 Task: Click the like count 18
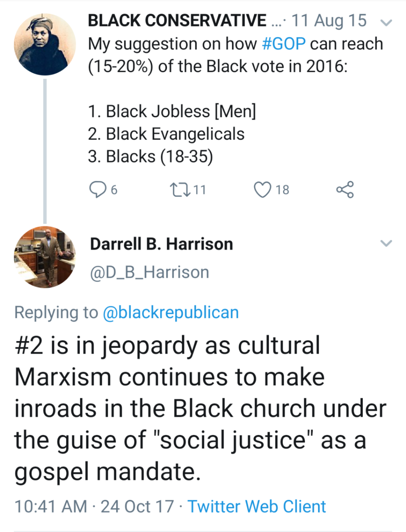click(283, 190)
